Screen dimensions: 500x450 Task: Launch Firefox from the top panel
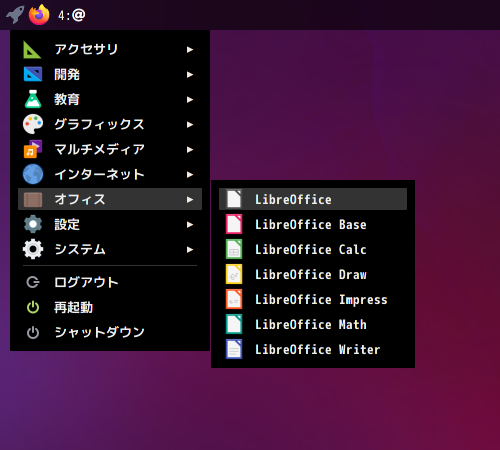(39, 15)
